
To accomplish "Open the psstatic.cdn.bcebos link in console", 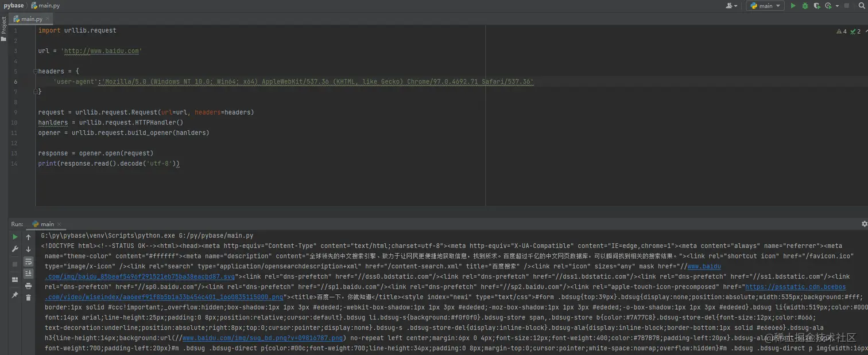I will (795, 287).
